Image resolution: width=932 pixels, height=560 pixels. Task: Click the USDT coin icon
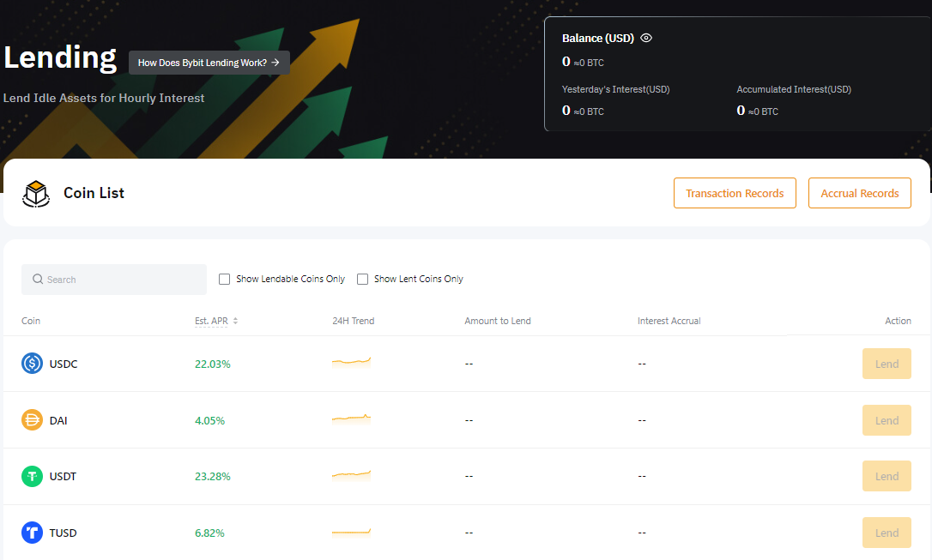point(32,476)
